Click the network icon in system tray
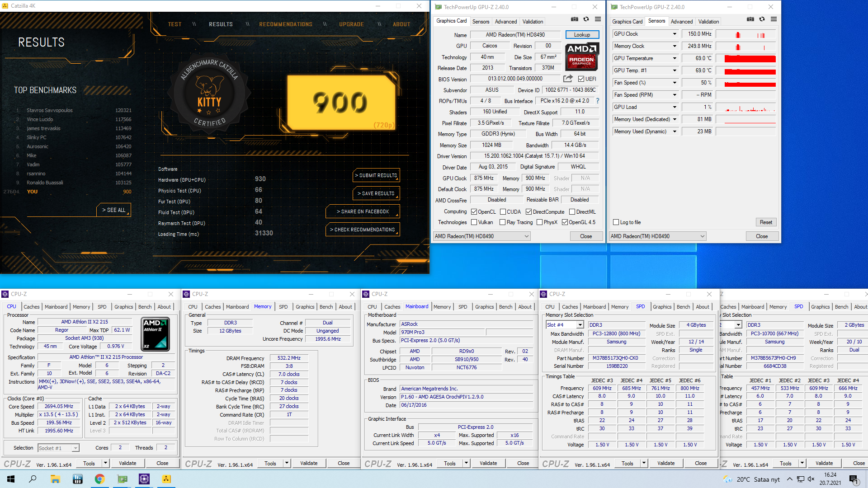Image resolution: width=868 pixels, height=488 pixels. click(800, 479)
